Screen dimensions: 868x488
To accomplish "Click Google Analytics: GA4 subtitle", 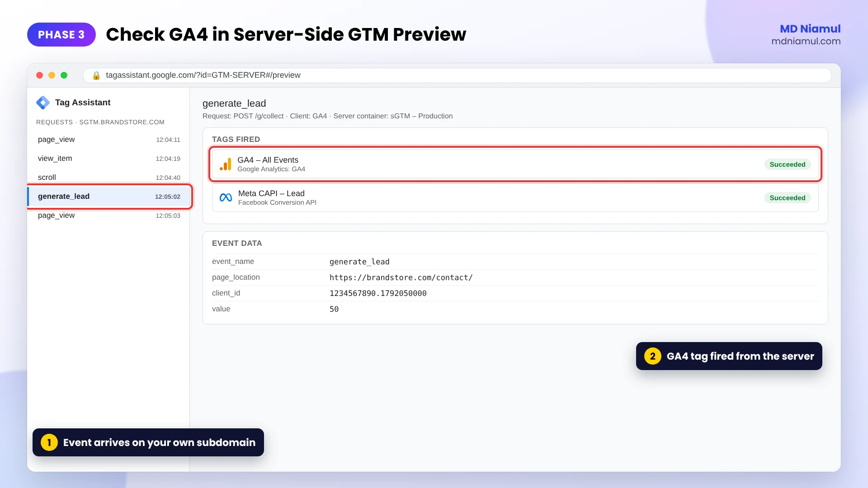I will (271, 169).
